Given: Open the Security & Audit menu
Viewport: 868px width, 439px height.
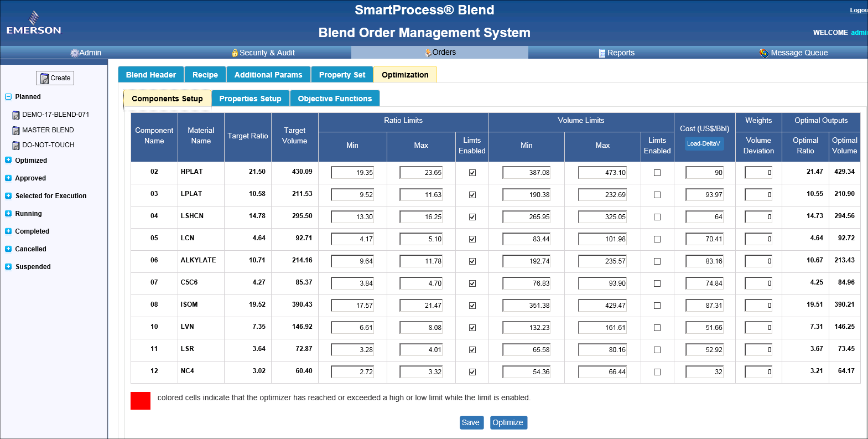Looking at the screenshot, I should (x=263, y=53).
